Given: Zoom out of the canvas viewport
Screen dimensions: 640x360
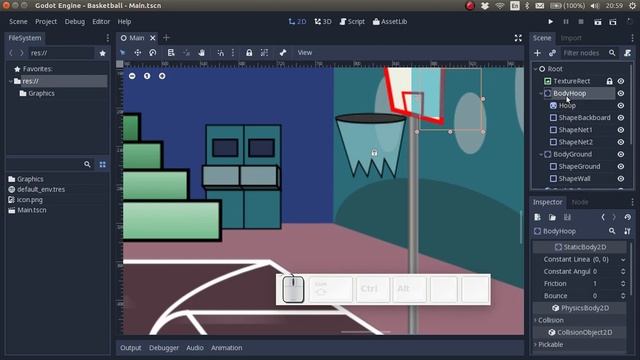Looking at the screenshot, I should click(x=132, y=76).
